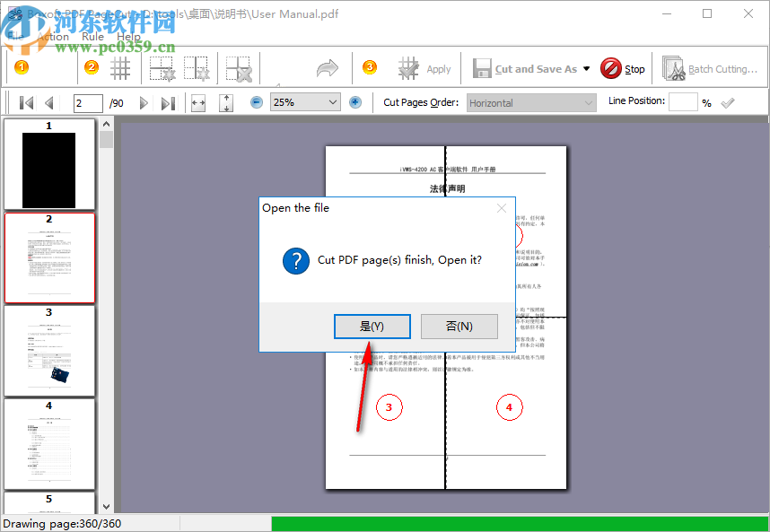Image resolution: width=770 pixels, height=532 pixels.
Task: Click the fit page width icon
Action: click(x=197, y=101)
